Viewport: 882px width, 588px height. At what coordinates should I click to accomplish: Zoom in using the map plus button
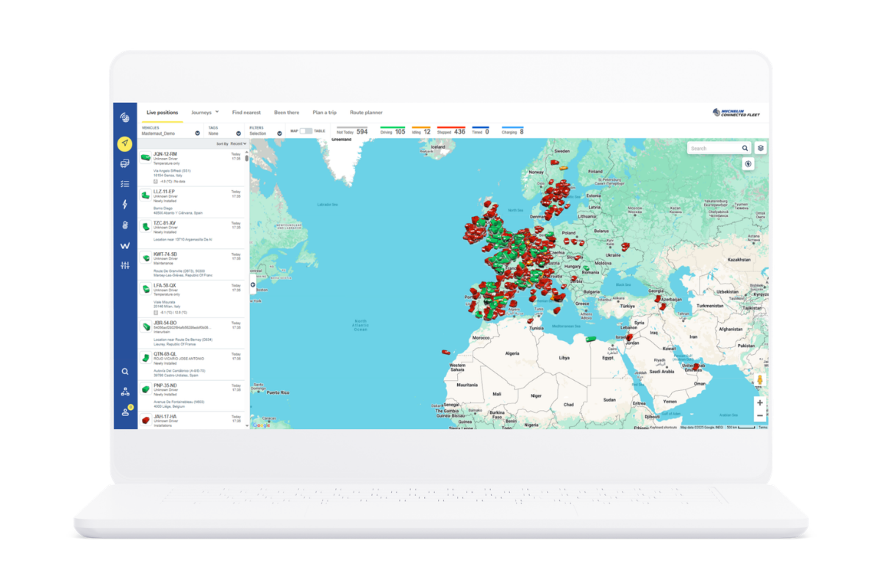(761, 403)
